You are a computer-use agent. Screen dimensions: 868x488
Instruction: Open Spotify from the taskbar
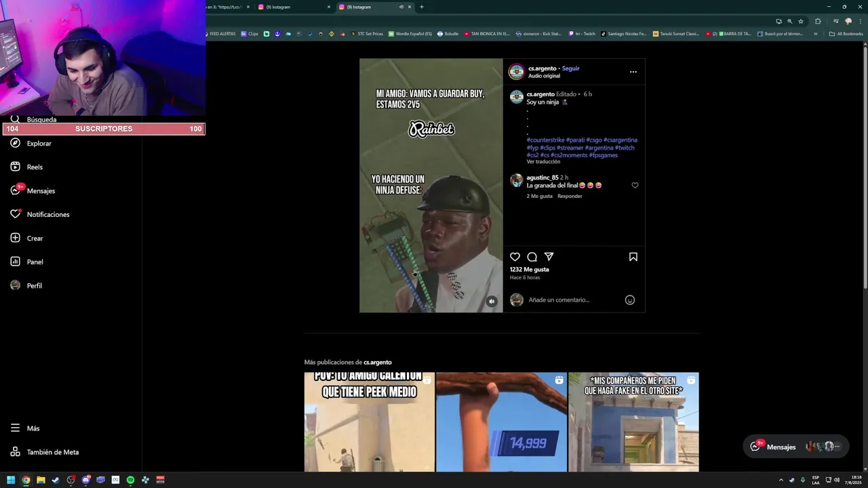tap(130, 480)
